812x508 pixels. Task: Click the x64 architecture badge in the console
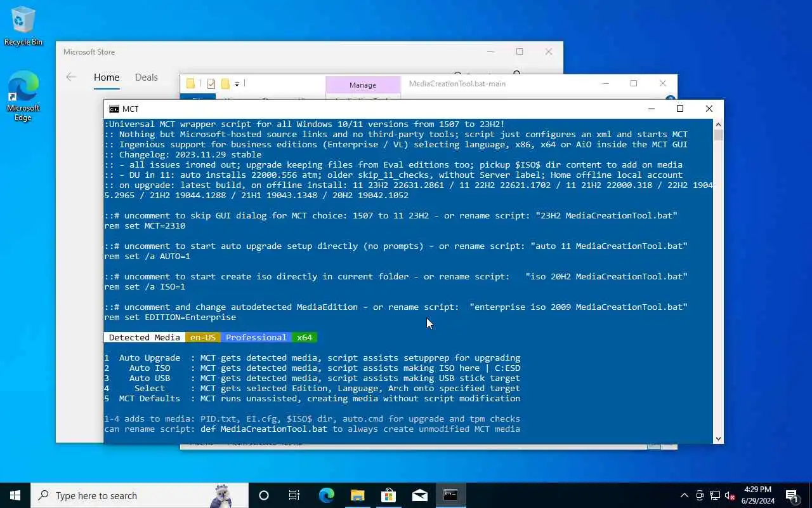304,338
